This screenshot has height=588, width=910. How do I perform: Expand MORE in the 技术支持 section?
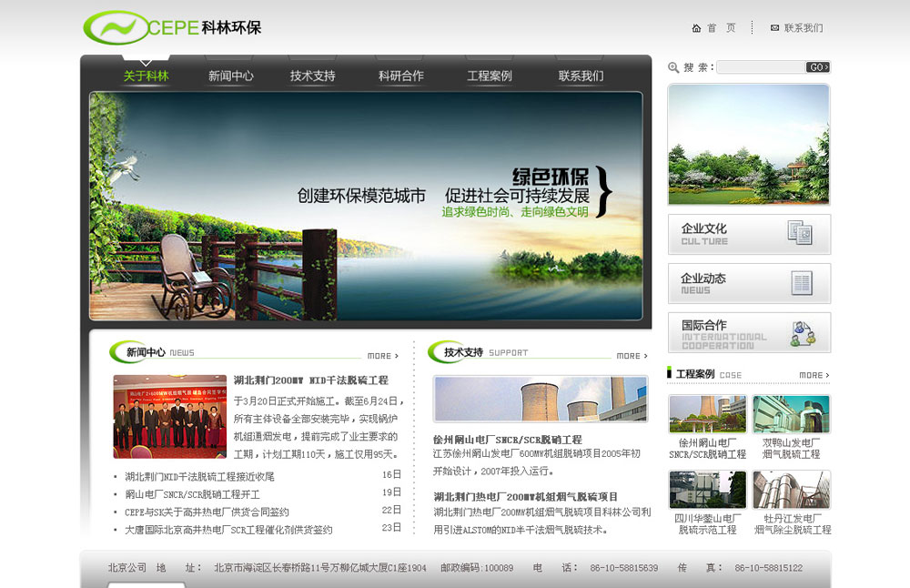tap(632, 356)
